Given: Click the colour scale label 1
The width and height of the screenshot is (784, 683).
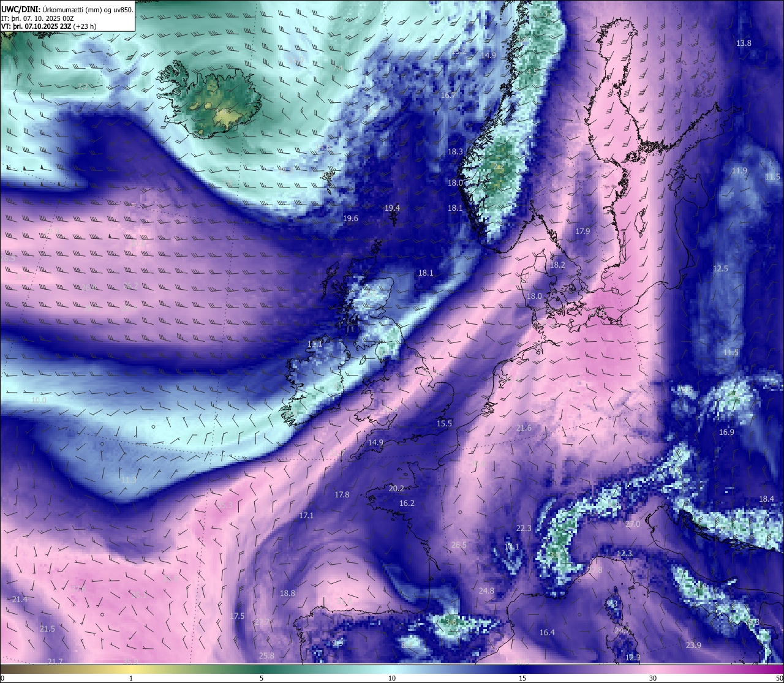Looking at the screenshot, I should tap(131, 678).
